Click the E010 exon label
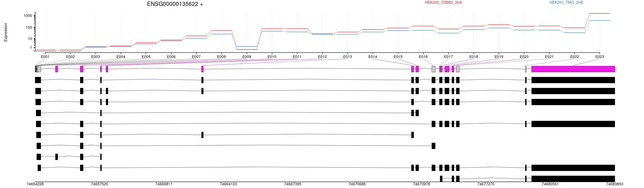 pos(272,57)
